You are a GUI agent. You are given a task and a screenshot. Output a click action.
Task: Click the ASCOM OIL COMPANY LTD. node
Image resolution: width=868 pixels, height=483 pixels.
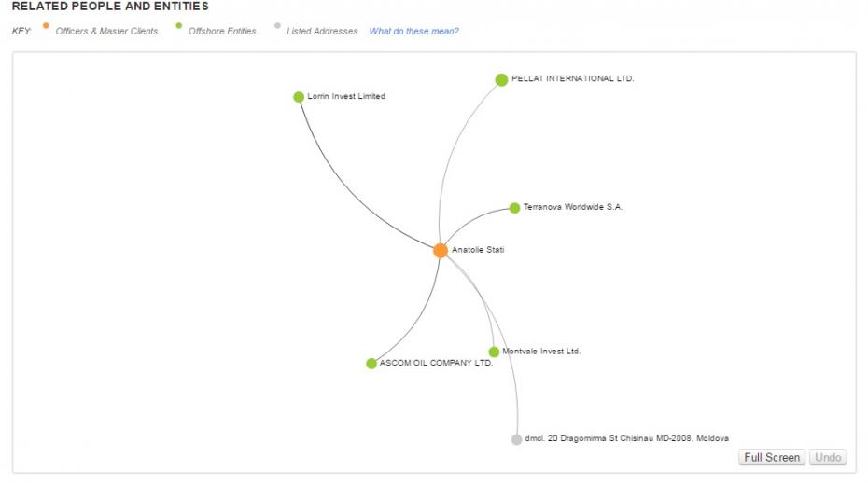point(371,364)
